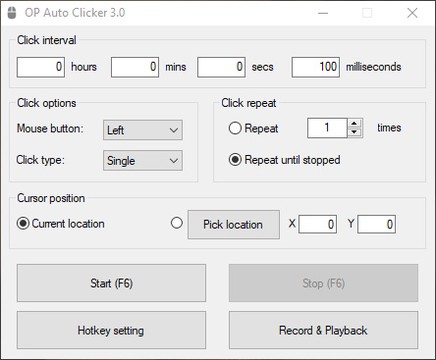Click the 'milliseconds' label text

373,67
